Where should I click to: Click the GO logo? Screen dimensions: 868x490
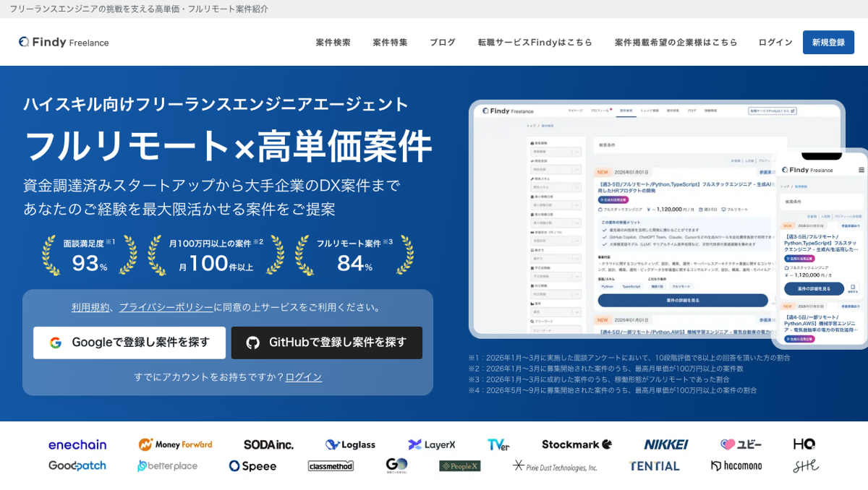point(396,465)
